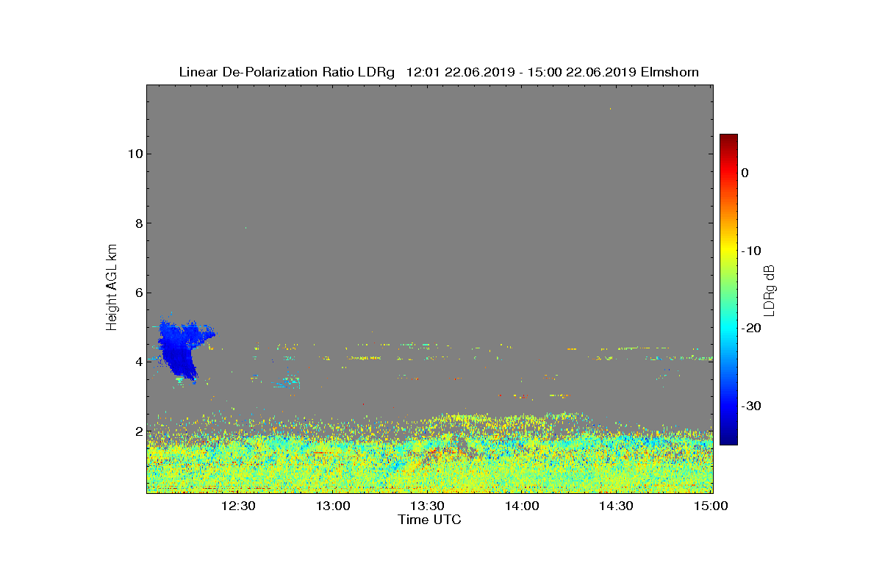The width and height of the screenshot is (882, 588).
Task: Click the 'LDRg dB' colorbar label
Action: point(770,290)
